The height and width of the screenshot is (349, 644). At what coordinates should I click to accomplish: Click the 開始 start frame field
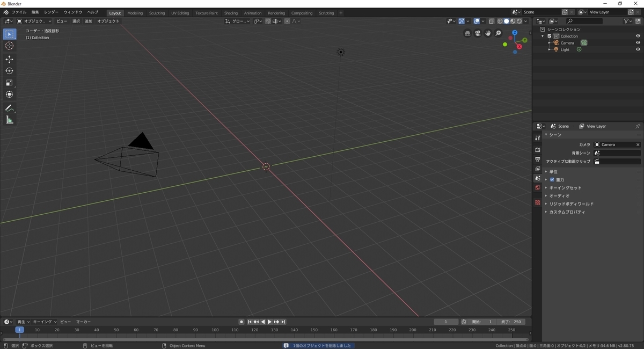click(482, 322)
